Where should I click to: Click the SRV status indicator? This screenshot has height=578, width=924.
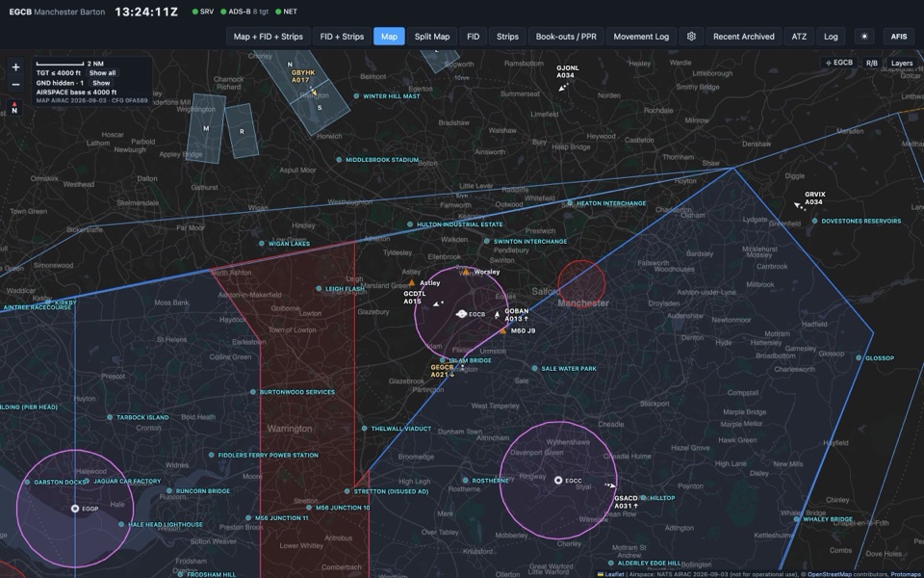[203, 12]
